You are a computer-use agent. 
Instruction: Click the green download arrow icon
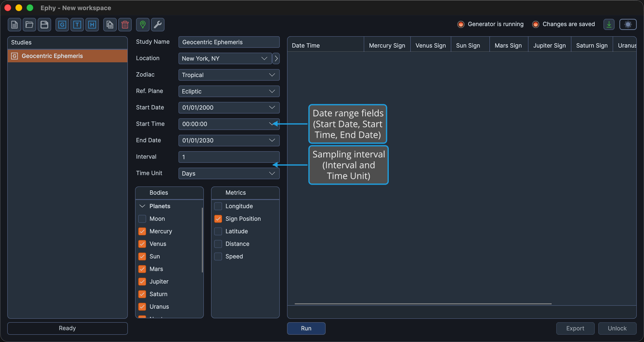(x=609, y=24)
